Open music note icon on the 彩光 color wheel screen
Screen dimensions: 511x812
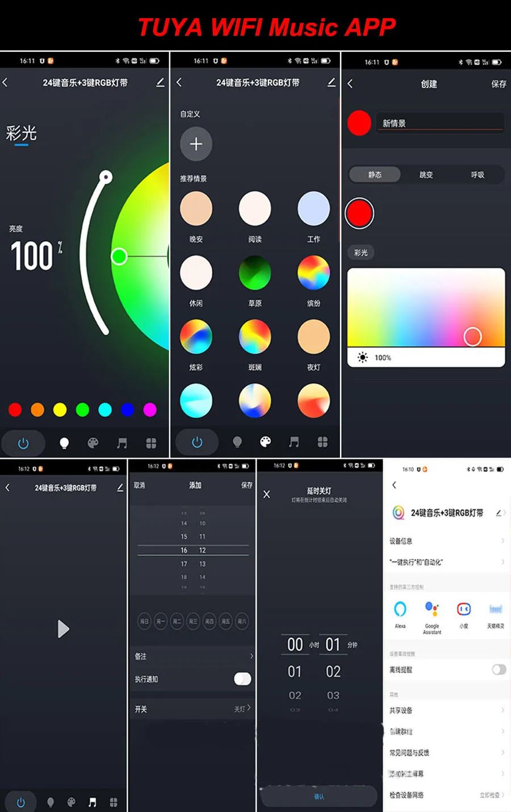click(x=122, y=443)
